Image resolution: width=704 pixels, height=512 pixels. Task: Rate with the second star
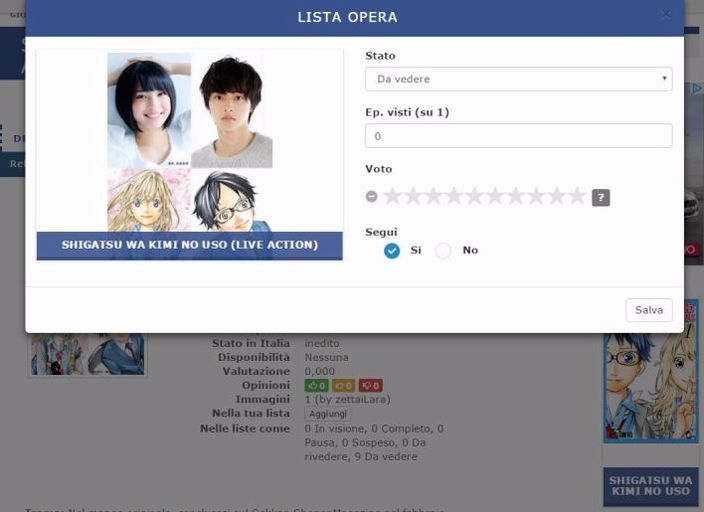[413, 196]
